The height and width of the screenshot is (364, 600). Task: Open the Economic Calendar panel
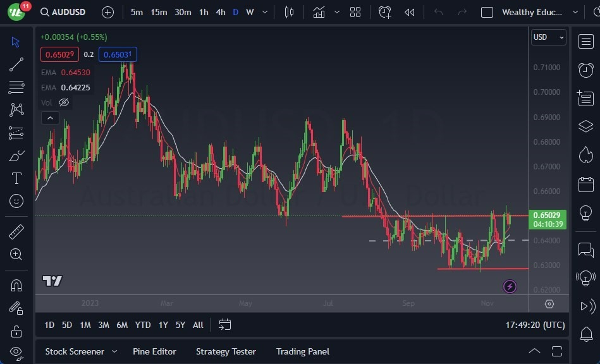(x=585, y=182)
